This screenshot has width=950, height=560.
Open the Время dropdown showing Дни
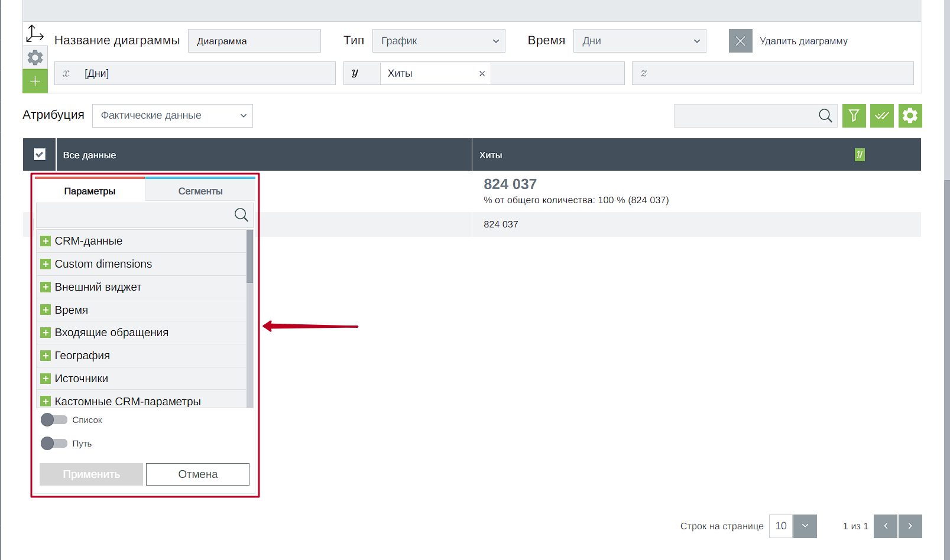640,41
